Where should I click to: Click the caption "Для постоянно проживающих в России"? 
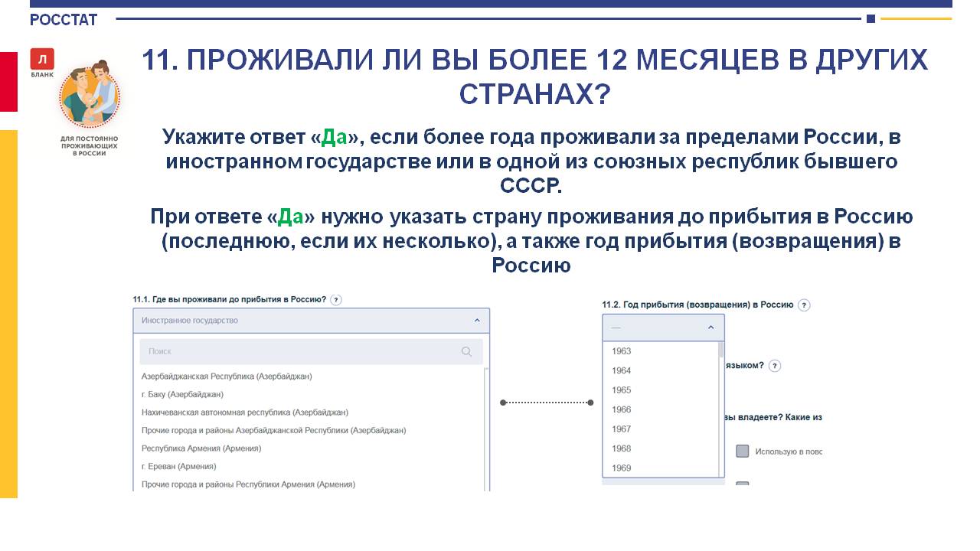click(x=90, y=146)
